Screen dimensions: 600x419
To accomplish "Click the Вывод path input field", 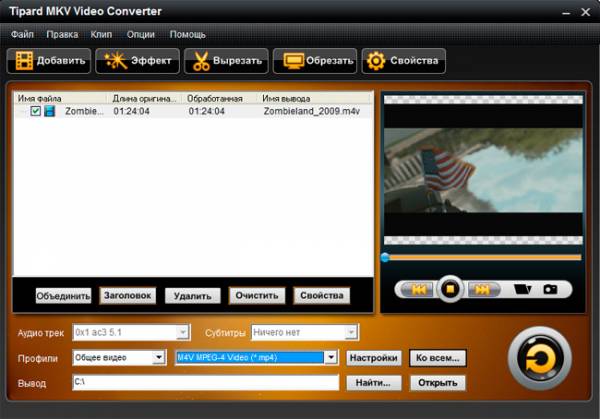I will coord(205,382).
